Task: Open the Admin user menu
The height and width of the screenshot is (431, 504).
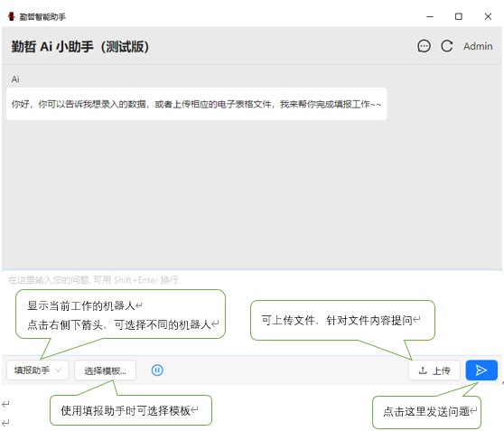Action: tap(478, 46)
